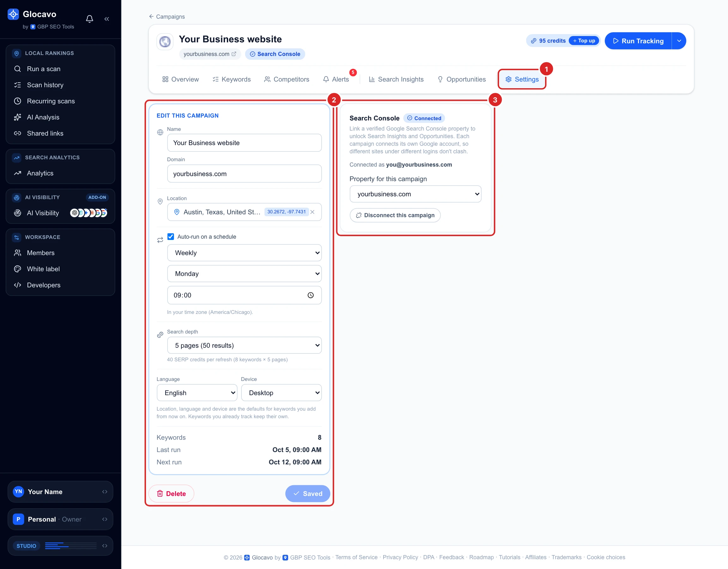Click the campaign globe avatar
Viewport: 728px width, 569px height.
coord(165,42)
